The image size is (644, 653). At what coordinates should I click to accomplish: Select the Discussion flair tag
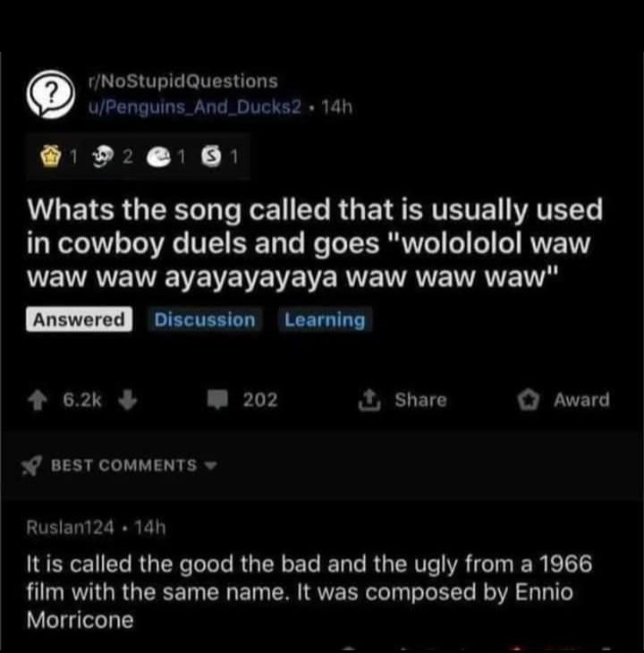(x=204, y=319)
